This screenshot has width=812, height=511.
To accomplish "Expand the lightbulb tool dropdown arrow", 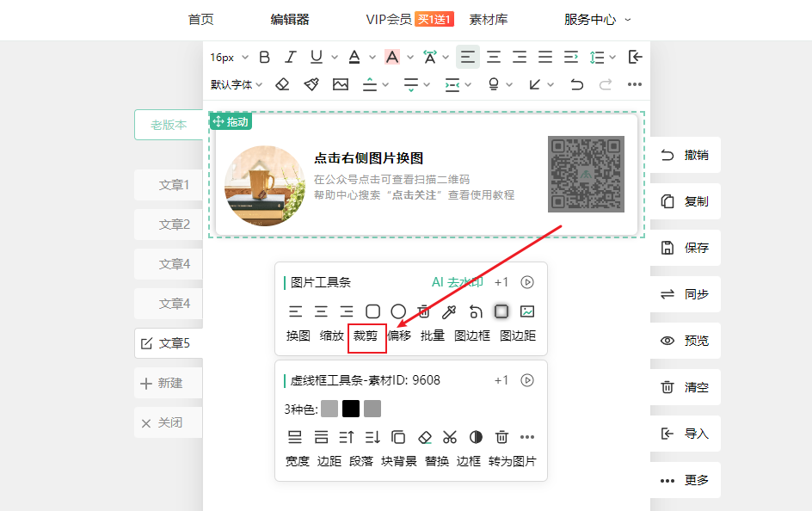I will click(509, 84).
